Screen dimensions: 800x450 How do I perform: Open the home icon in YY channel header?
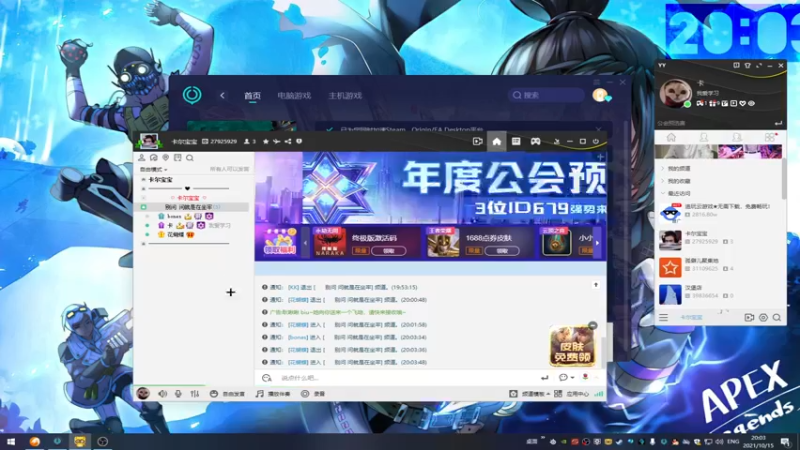496,141
